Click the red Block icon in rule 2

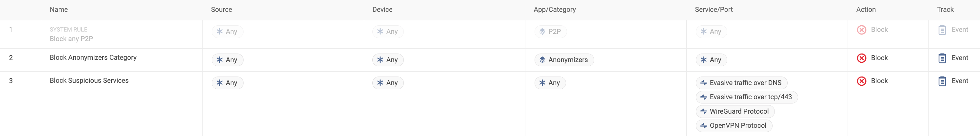862,58
